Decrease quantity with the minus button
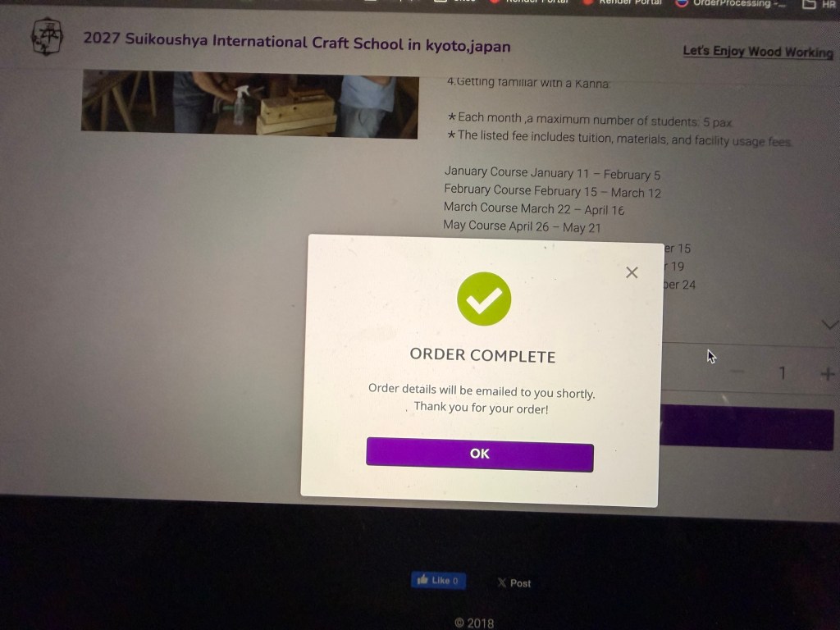 737,372
